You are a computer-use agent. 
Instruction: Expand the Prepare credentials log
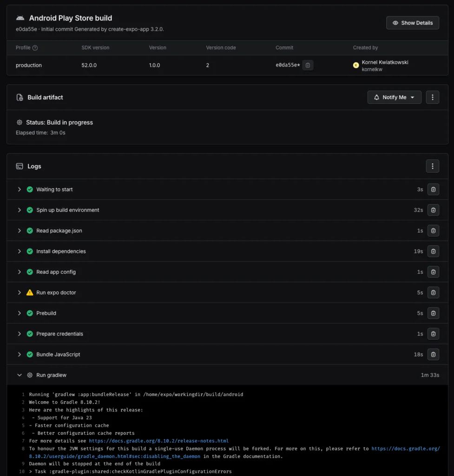tap(20, 334)
